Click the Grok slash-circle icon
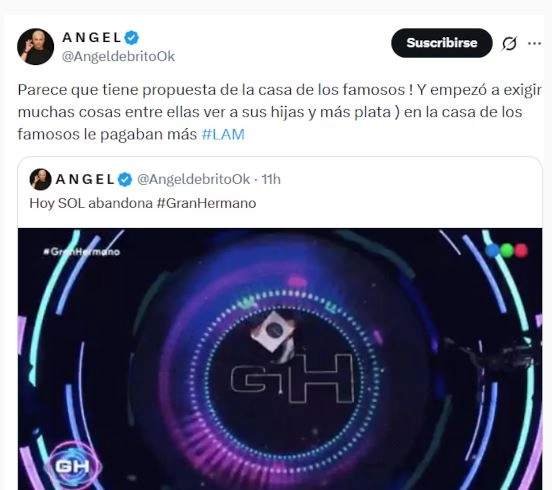552x490 pixels. pos(509,44)
